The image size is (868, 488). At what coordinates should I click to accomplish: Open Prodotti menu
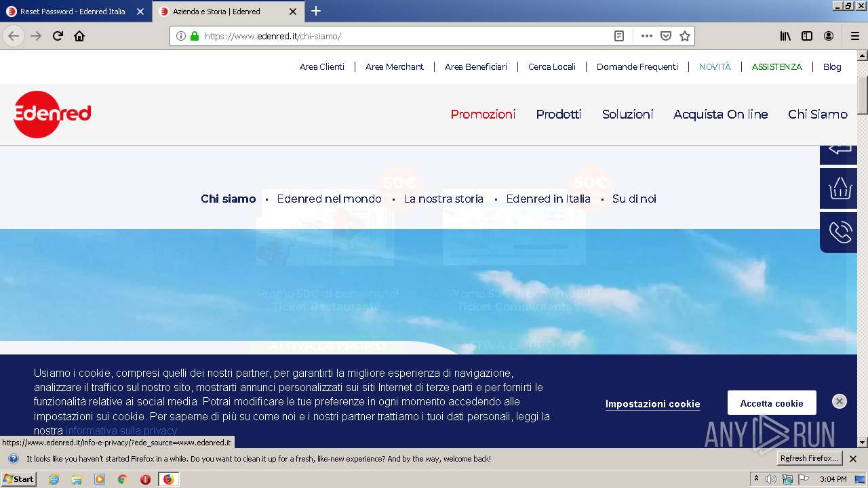pos(559,115)
